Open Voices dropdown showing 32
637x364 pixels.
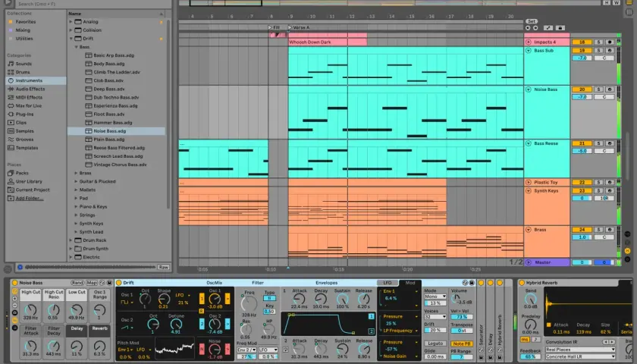[x=435, y=317]
